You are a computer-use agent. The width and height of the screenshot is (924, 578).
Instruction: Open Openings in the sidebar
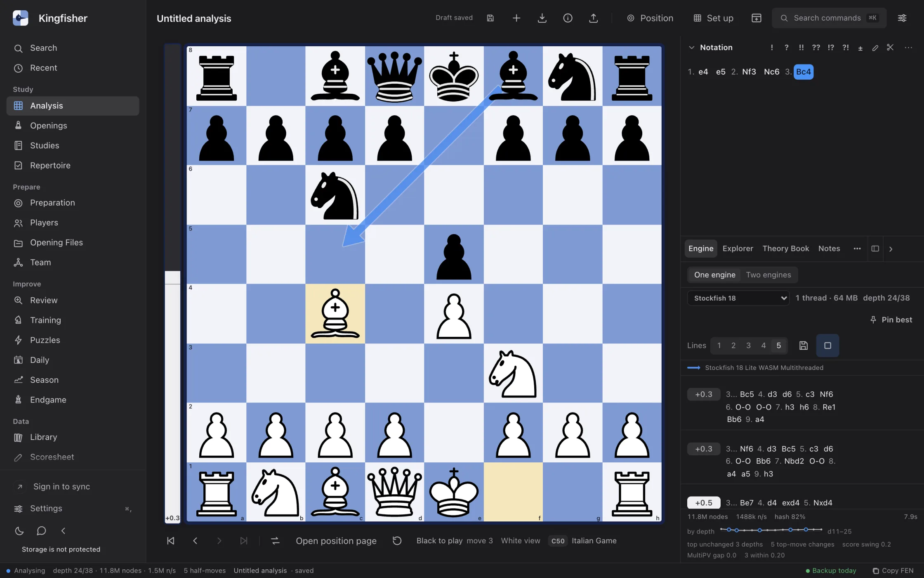click(73, 126)
